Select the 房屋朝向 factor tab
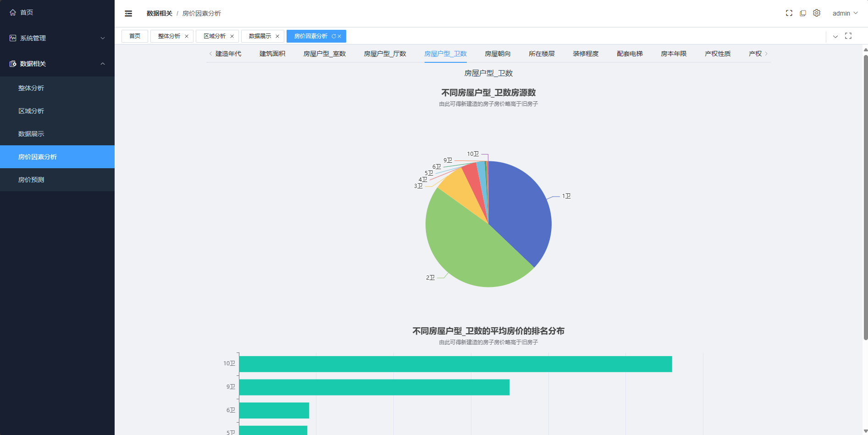The height and width of the screenshot is (435, 868). pyautogui.click(x=498, y=54)
